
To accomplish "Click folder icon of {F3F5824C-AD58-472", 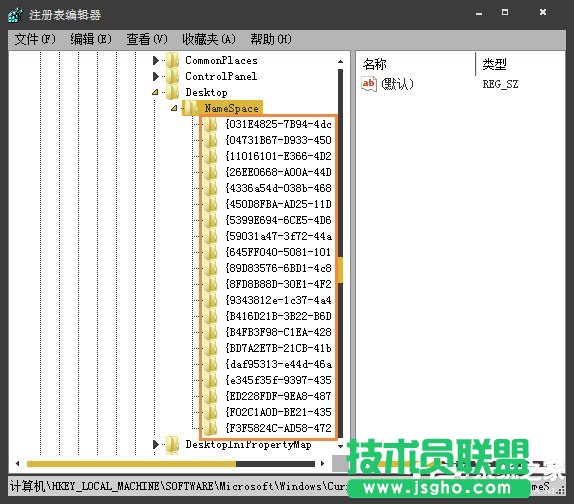I will coord(210,428).
